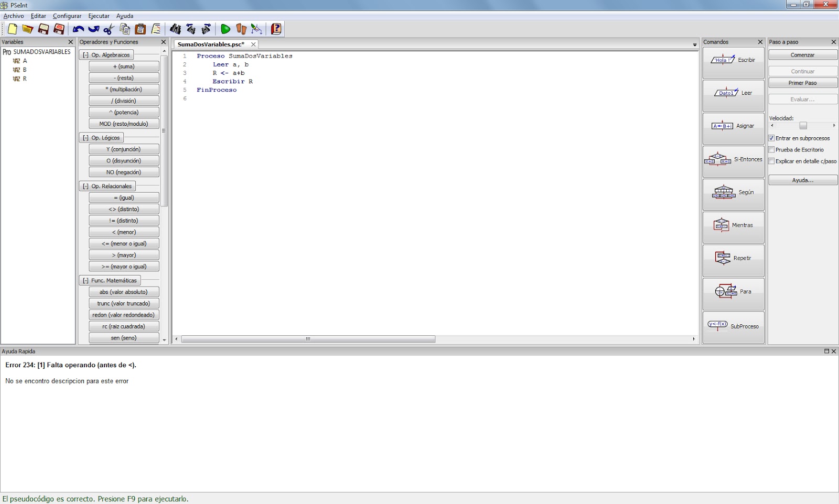Collapse the Op. Algebraicos group
Image resolution: width=839 pixels, height=504 pixels.
coord(85,54)
